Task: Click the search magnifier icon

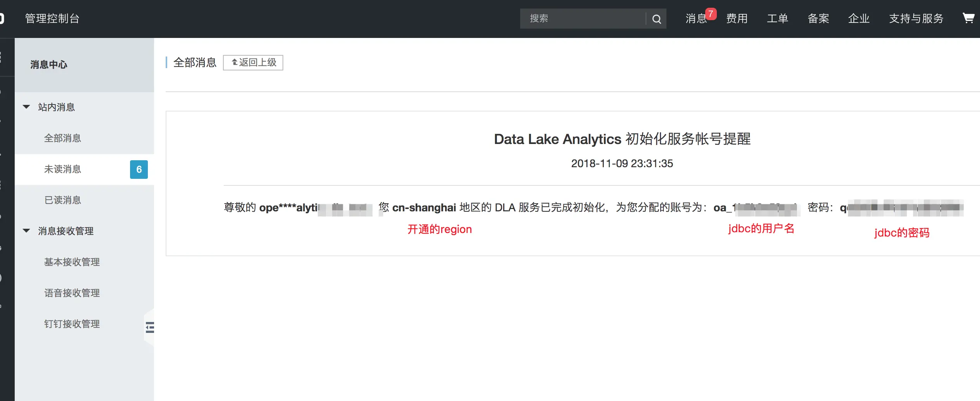Action: point(656,19)
